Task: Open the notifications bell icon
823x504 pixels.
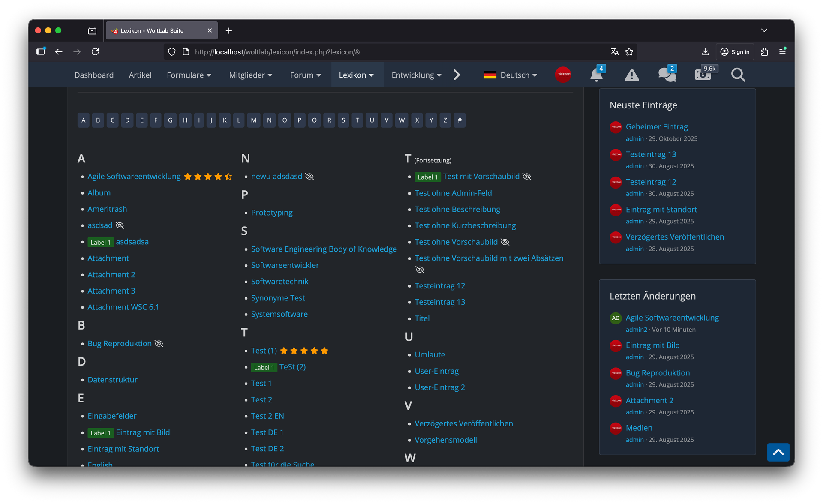Action: [596, 75]
